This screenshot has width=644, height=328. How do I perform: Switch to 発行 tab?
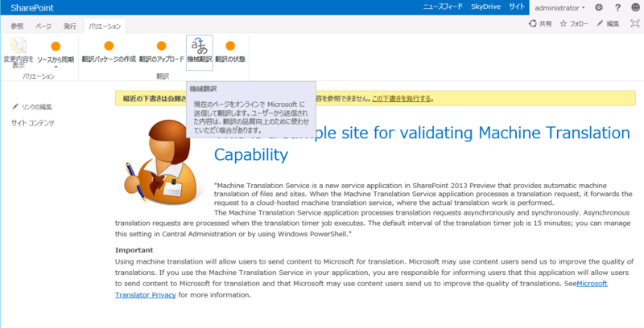(x=70, y=27)
